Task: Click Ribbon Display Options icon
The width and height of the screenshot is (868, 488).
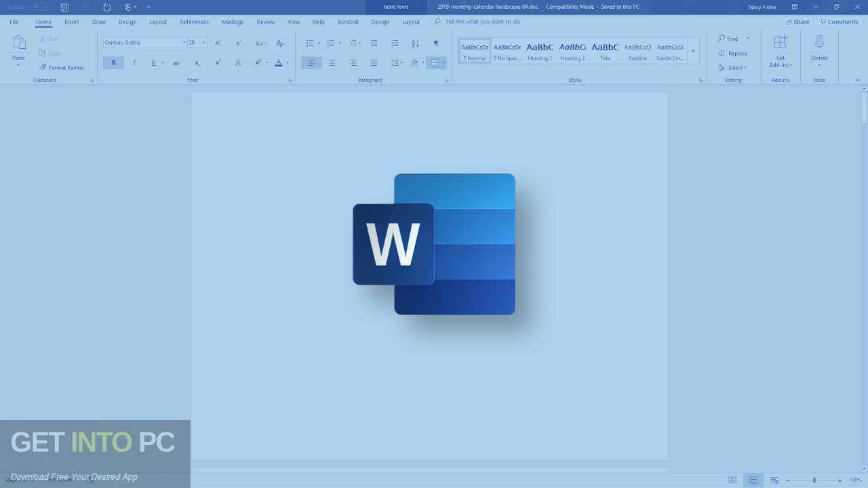Action: click(x=795, y=7)
